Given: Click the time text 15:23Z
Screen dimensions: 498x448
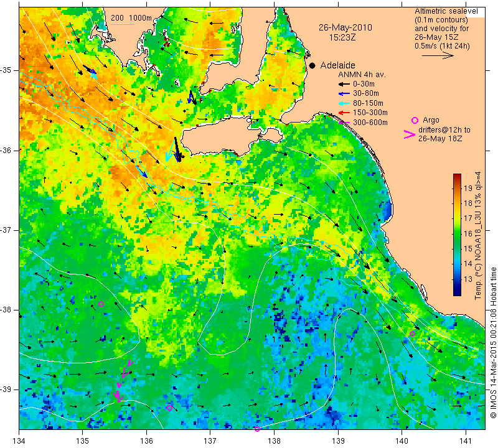Looking at the screenshot, I should [x=342, y=37].
